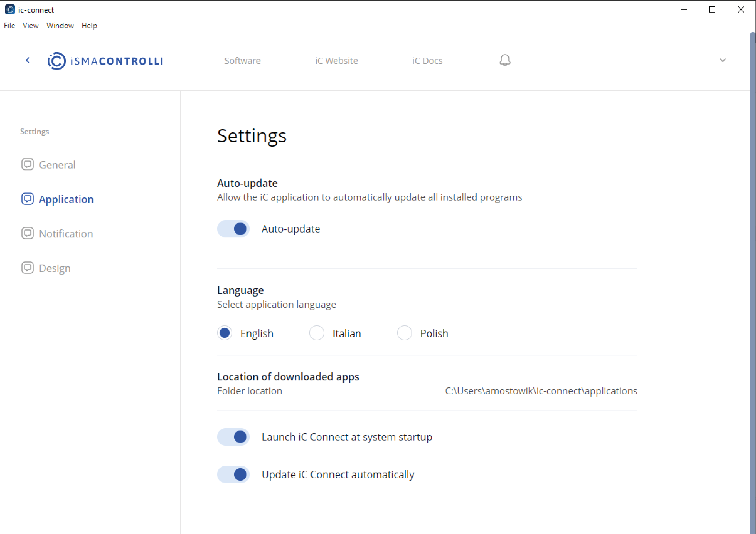
Task: Open the iC Website link
Action: click(x=336, y=60)
